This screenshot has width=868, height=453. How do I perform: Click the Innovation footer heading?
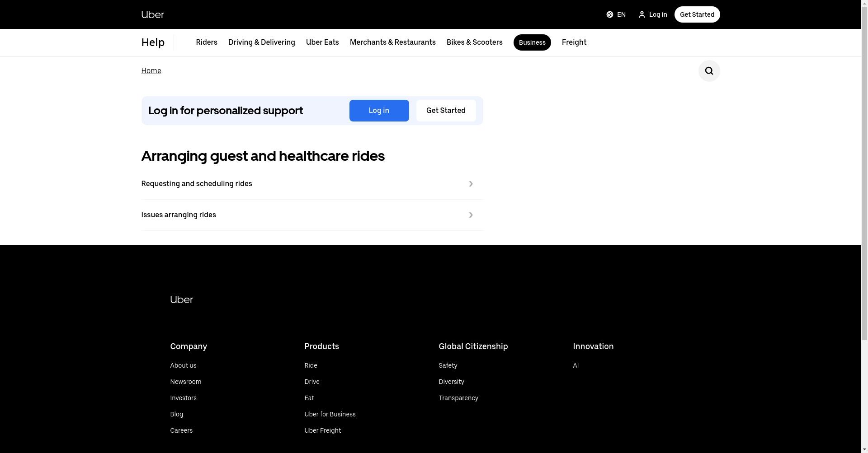593,346
